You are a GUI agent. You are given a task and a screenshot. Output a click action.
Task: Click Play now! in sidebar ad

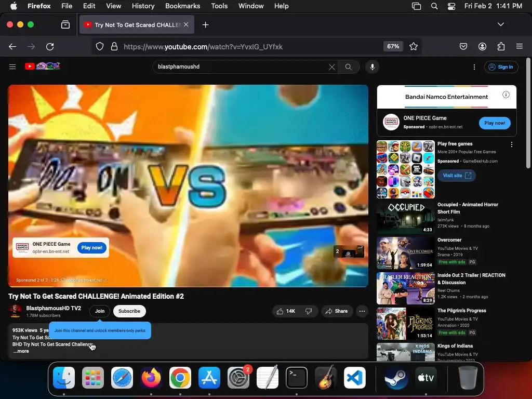495,123
